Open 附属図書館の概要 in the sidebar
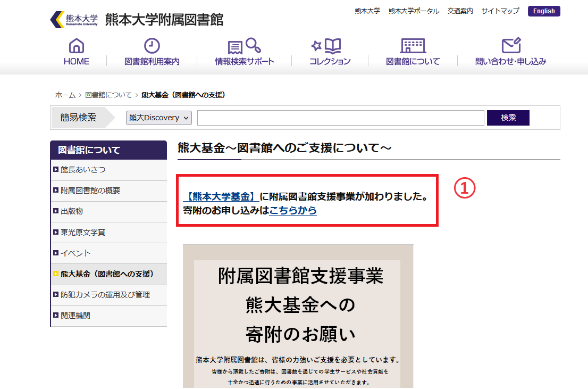This screenshot has height=389, width=588. point(90,191)
